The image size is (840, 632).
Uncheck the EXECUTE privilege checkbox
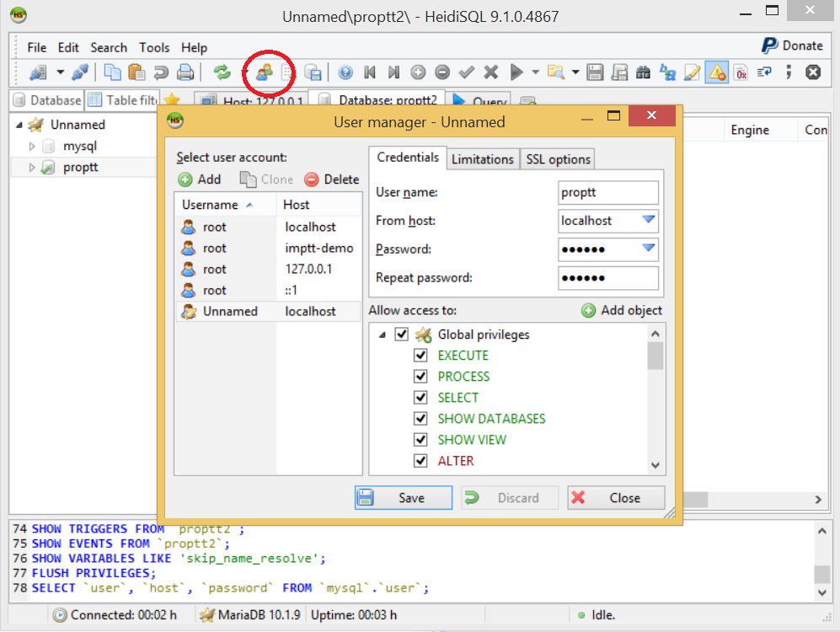(x=420, y=356)
